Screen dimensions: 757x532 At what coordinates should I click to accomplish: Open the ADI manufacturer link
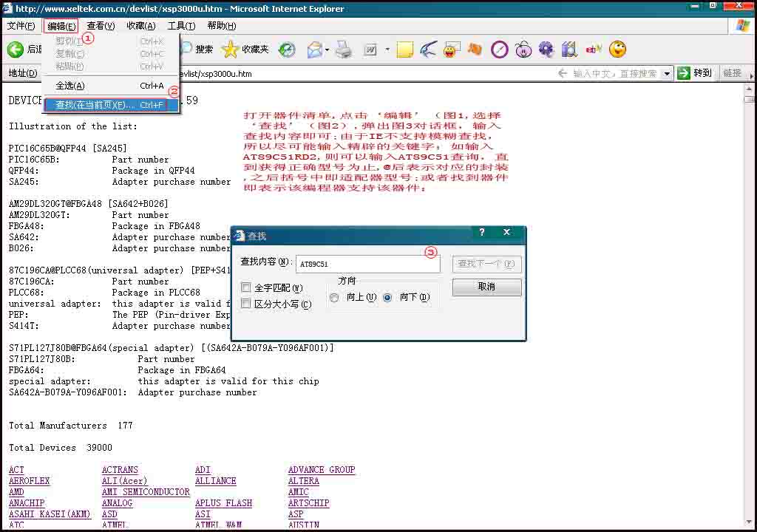coord(203,470)
